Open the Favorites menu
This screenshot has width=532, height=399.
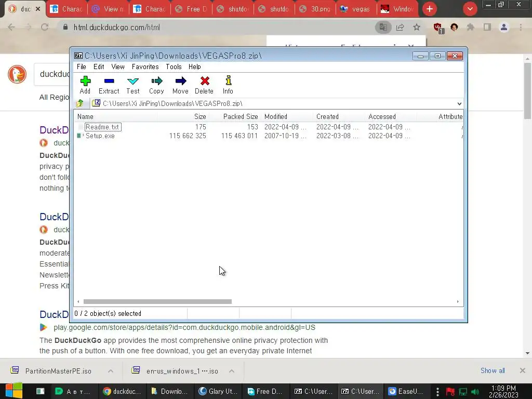pyautogui.click(x=145, y=67)
